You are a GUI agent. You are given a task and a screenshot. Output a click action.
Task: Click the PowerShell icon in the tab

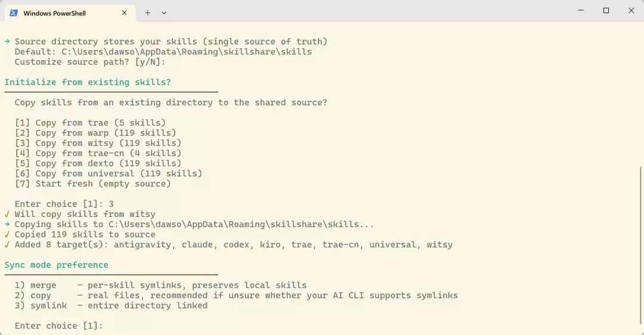click(x=14, y=13)
